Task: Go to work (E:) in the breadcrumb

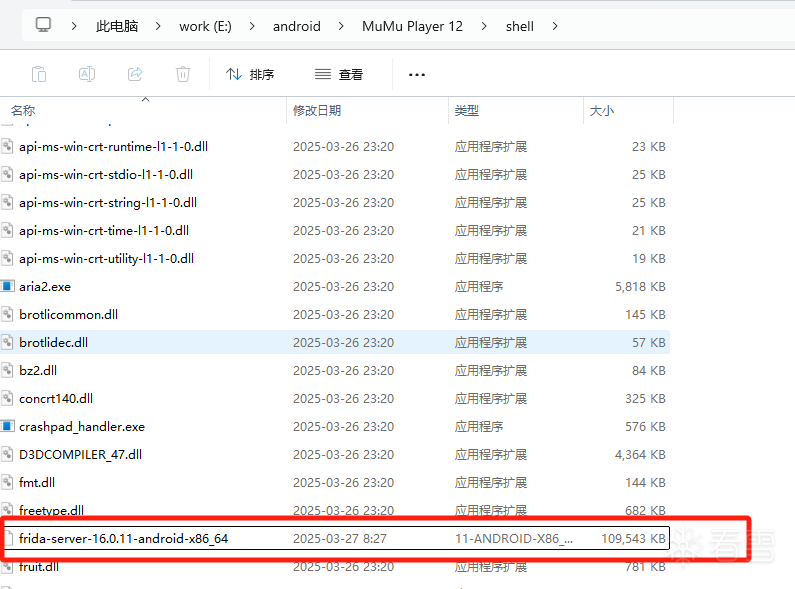Action: 205,26
